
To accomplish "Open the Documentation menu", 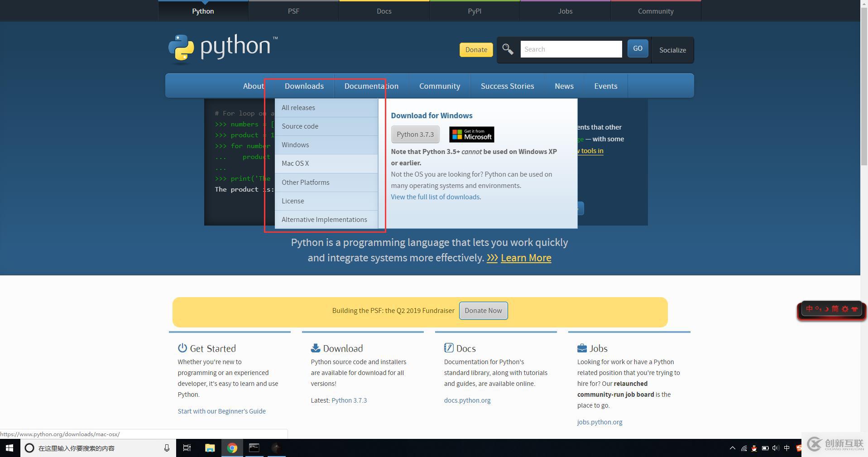I will (x=371, y=86).
